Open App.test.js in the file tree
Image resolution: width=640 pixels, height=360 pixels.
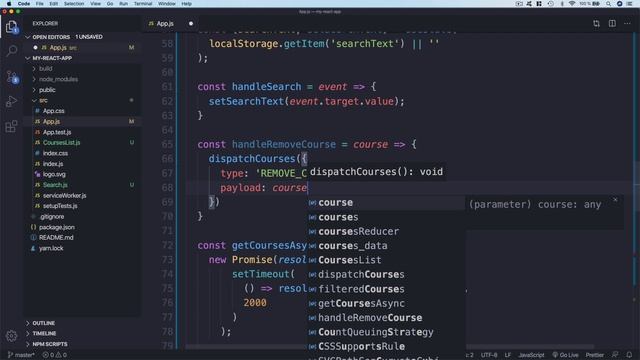click(57, 132)
